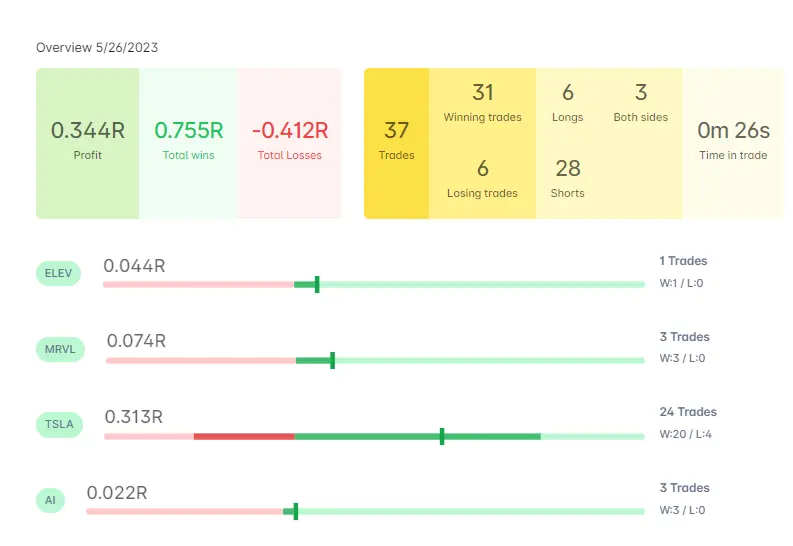This screenshot has width=793, height=546.
Task: Open the Total Losses card
Action: (290, 141)
